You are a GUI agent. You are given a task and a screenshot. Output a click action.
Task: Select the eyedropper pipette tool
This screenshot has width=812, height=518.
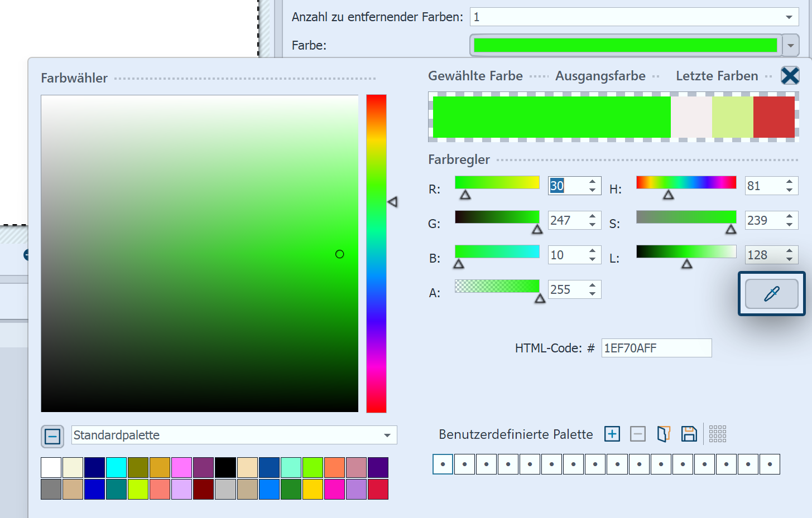pos(771,294)
